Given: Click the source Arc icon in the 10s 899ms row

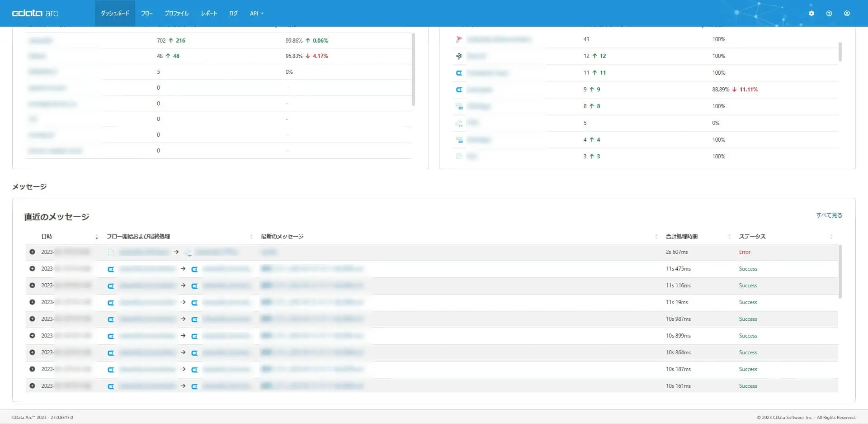Looking at the screenshot, I should point(111,336).
